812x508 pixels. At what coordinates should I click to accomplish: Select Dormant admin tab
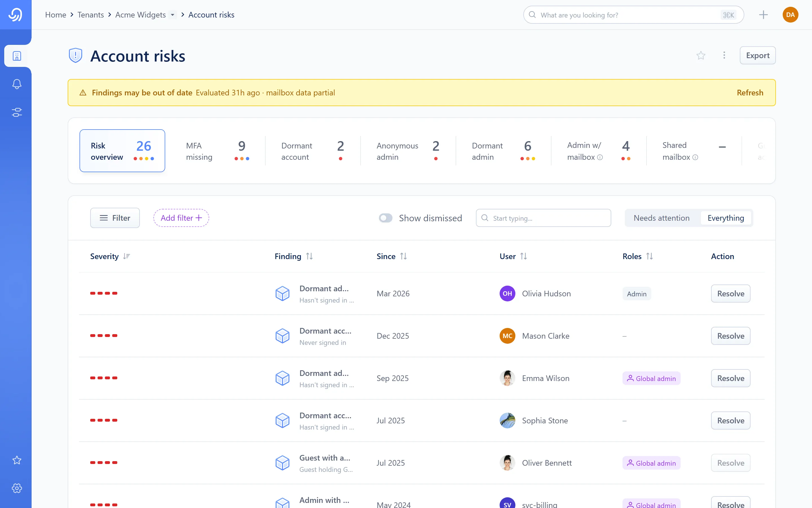(x=503, y=151)
